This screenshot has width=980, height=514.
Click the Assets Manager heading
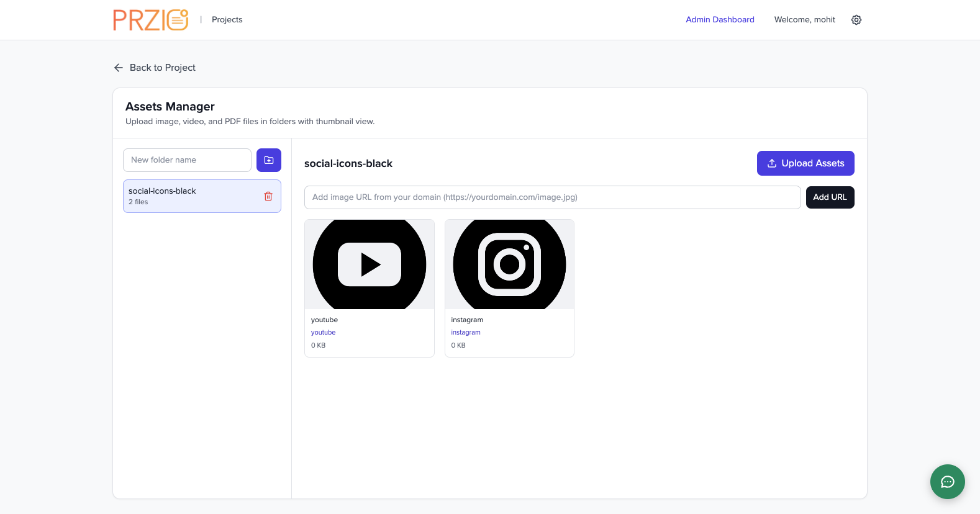[170, 107]
